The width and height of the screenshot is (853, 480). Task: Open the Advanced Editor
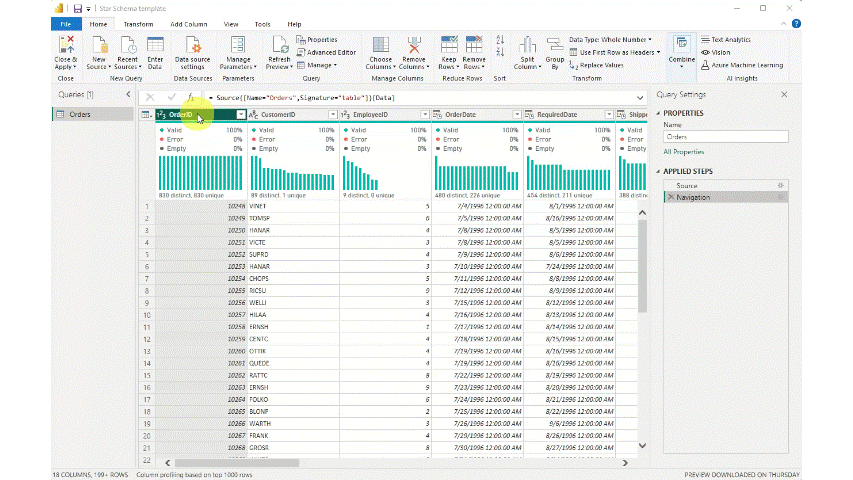326,52
